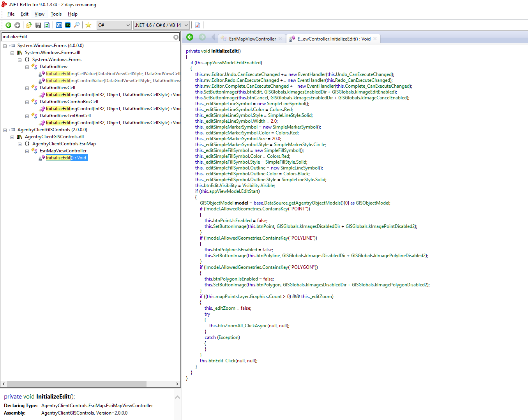Click the getAgentryObjectModels link in the code
Viewport: 528px width, 420px height.
[314, 203]
